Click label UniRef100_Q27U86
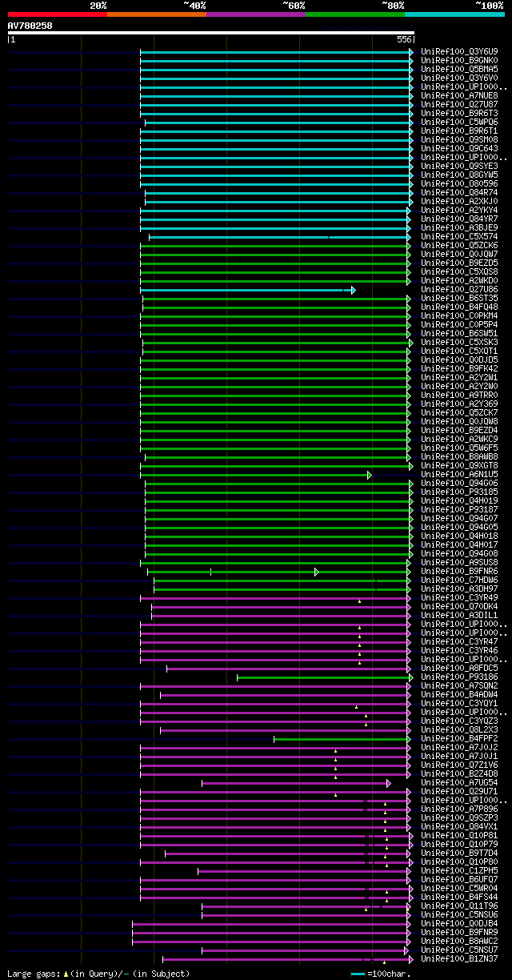The width and height of the screenshot is (512, 980). click(x=460, y=289)
